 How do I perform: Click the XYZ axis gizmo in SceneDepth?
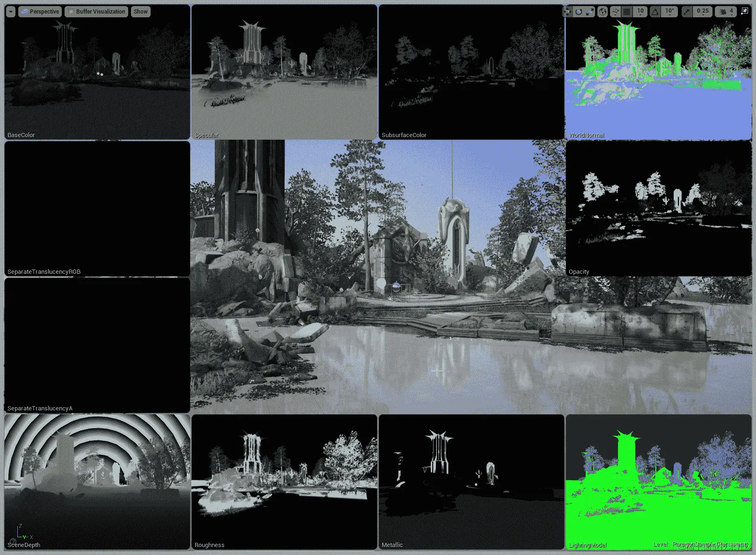24,533
